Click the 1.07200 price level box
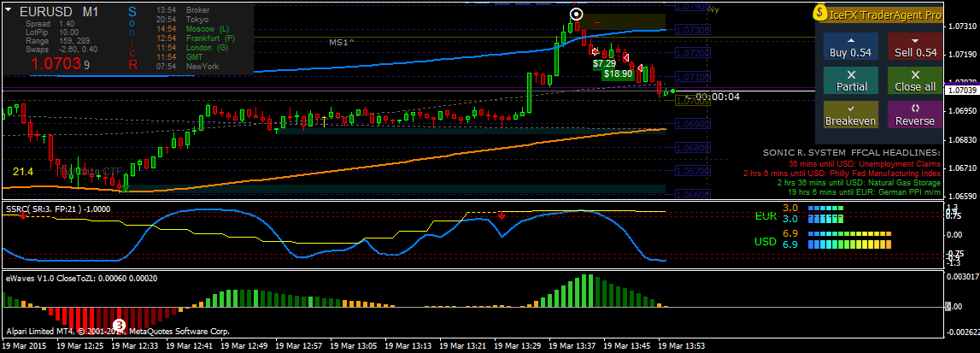980x353 pixels. pyautogui.click(x=694, y=53)
